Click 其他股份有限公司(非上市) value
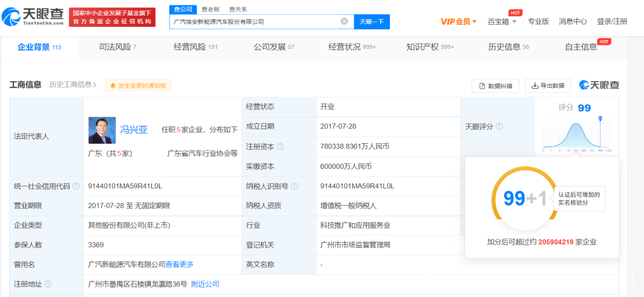644x297 pixels. point(129,225)
